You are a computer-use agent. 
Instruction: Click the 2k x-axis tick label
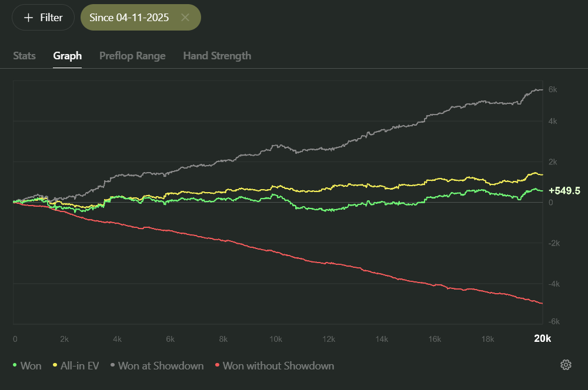(65, 339)
